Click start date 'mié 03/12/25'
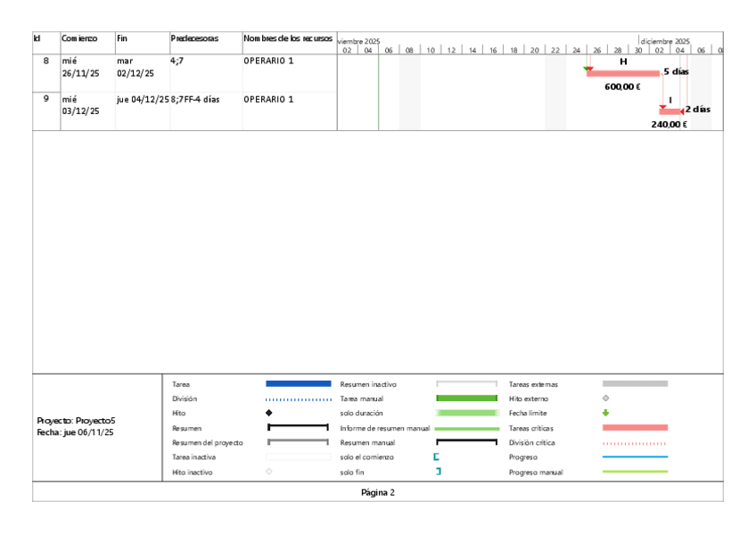The width and height of the screenshot is (756, 534). [x=80, y=105]
